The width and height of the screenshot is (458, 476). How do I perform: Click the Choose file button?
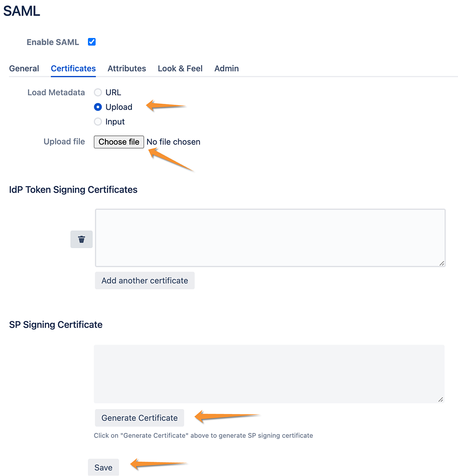point(119,142)
